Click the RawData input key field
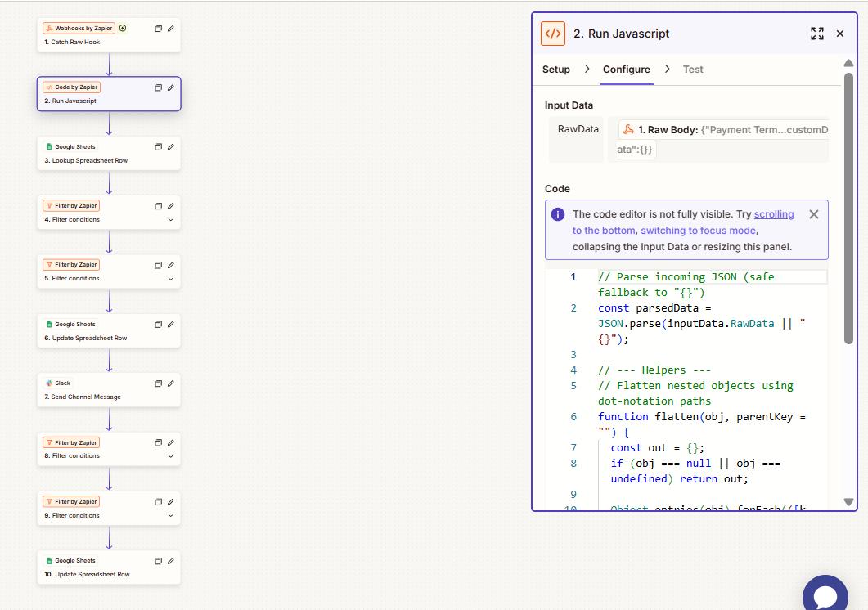The image size is (868, 610). pos(578,138)
